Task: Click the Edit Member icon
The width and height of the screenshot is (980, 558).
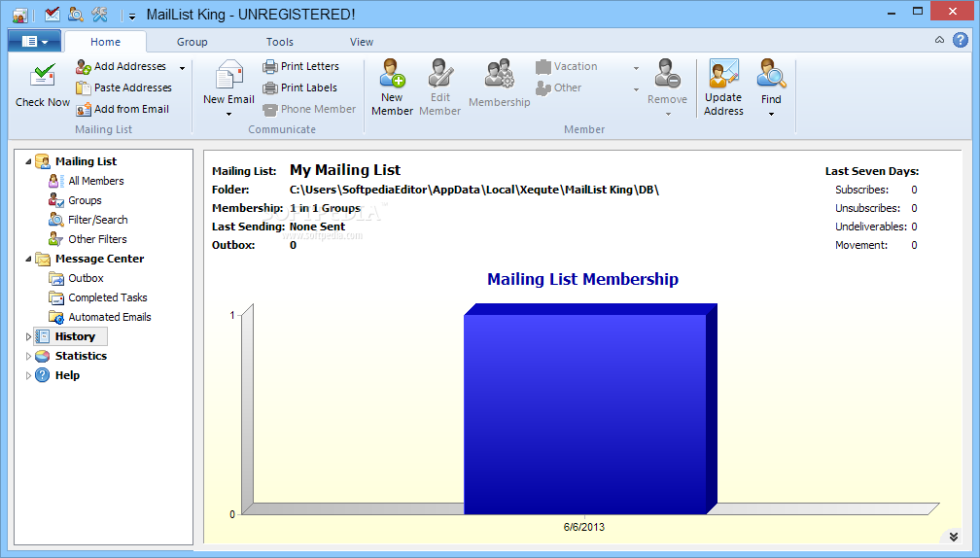Action: (x=440, y=73)
